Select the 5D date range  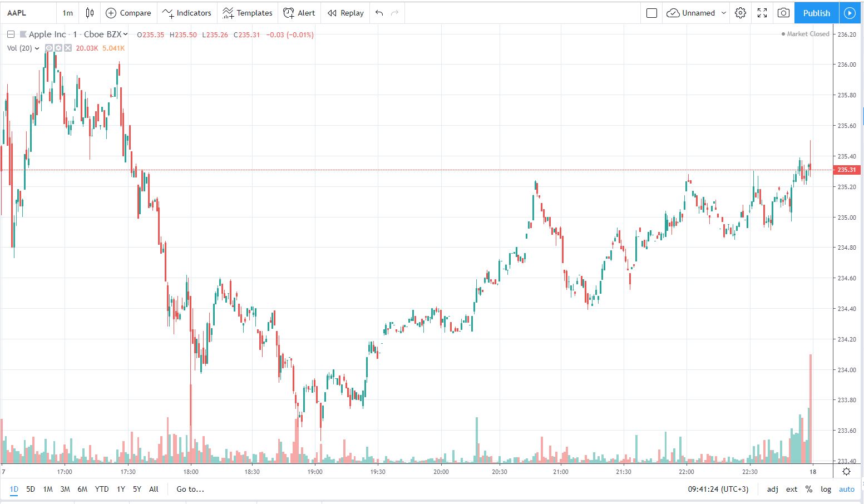[31, 489]
